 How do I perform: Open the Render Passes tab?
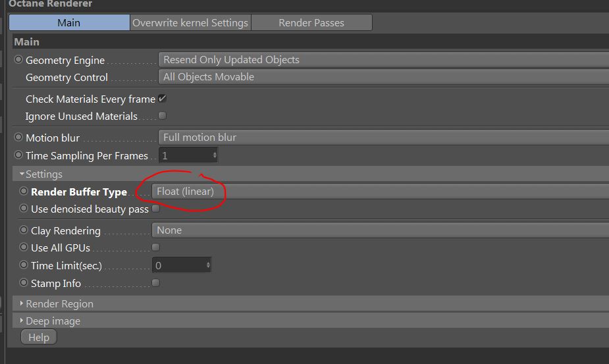pos(311,22)
